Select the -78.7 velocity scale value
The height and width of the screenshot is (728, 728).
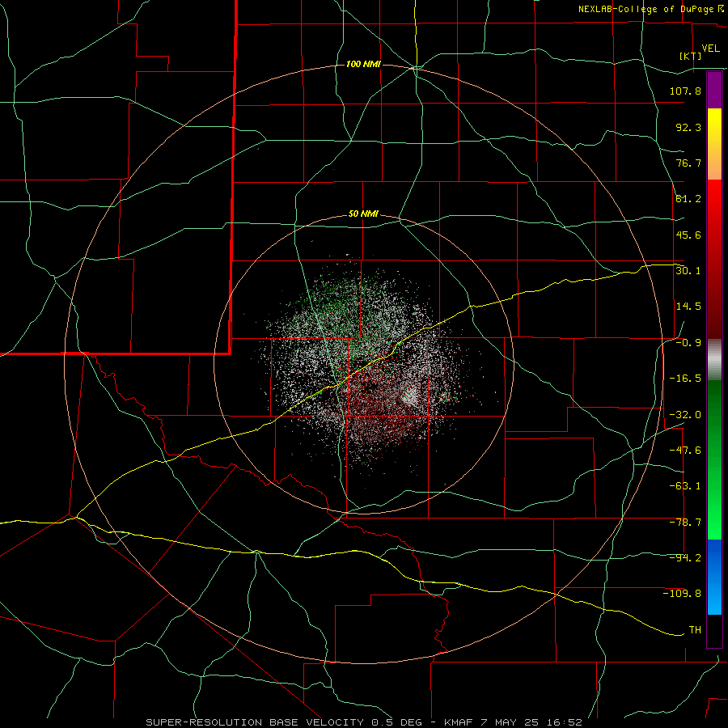685,523
